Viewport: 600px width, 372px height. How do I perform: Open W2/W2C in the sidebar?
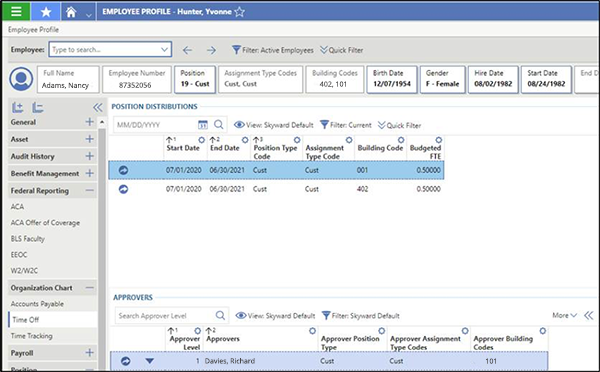click(x=24, y=271)
